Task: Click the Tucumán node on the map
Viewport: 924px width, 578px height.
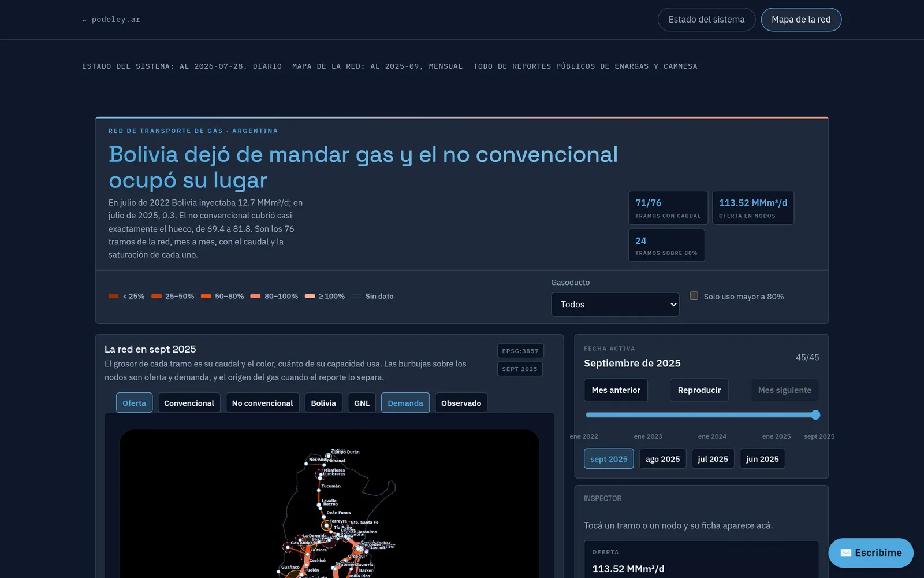Action: 319,490
